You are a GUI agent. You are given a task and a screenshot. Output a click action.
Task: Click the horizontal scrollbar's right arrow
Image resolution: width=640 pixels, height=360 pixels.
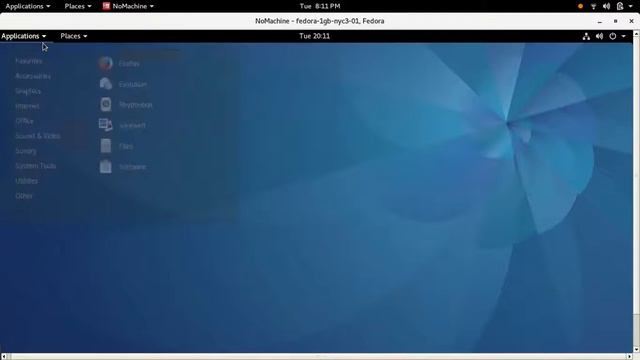coord(629,357)
